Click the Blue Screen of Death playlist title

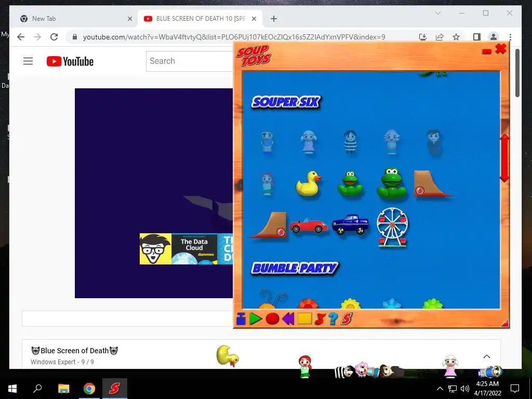click(75, 351)
